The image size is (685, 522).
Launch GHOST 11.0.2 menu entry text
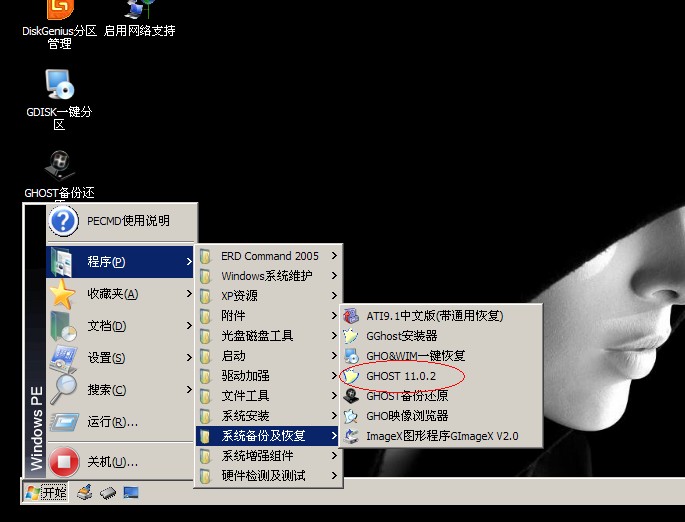pyautogui.click(x=401, y=376)
